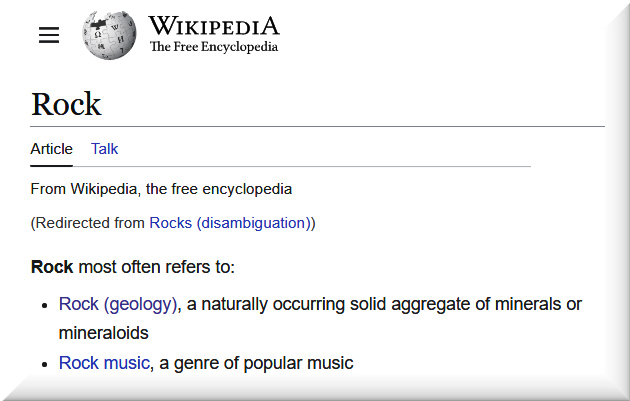Go to the Rock music article
This screenshot has height=401, width=630.
click(104, 363)
